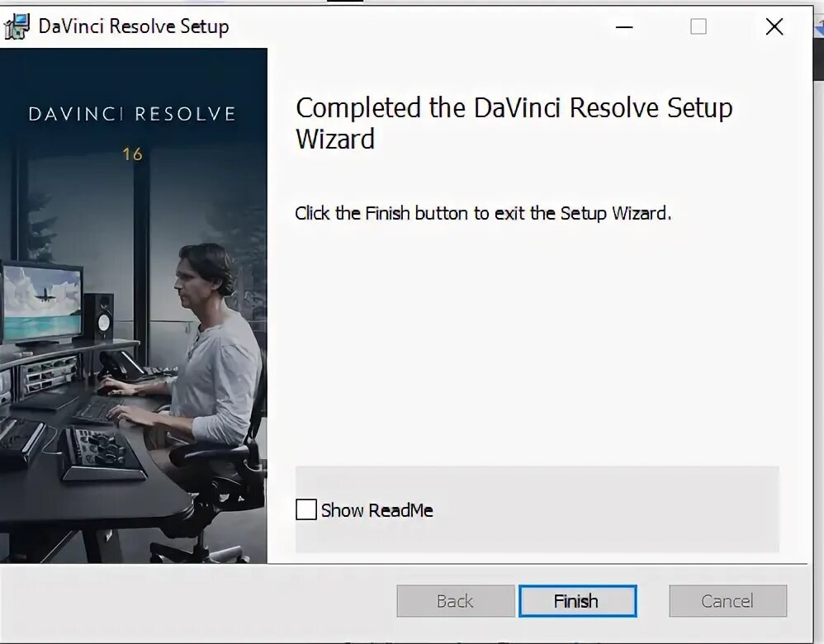The height and width of the screenshot is (644, 824).
Task: Click the Finish button to exit setup
Action: click(x=577, y=601)
